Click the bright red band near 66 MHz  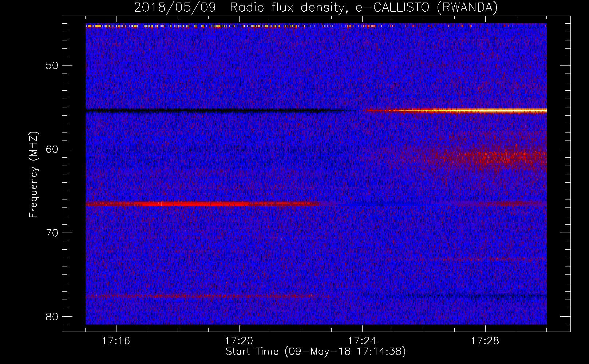202,204
